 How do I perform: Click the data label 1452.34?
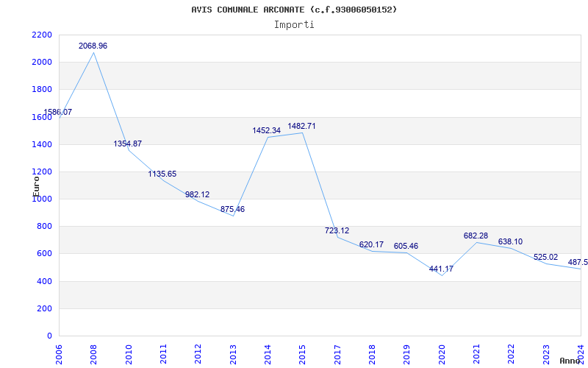(267, 131)
